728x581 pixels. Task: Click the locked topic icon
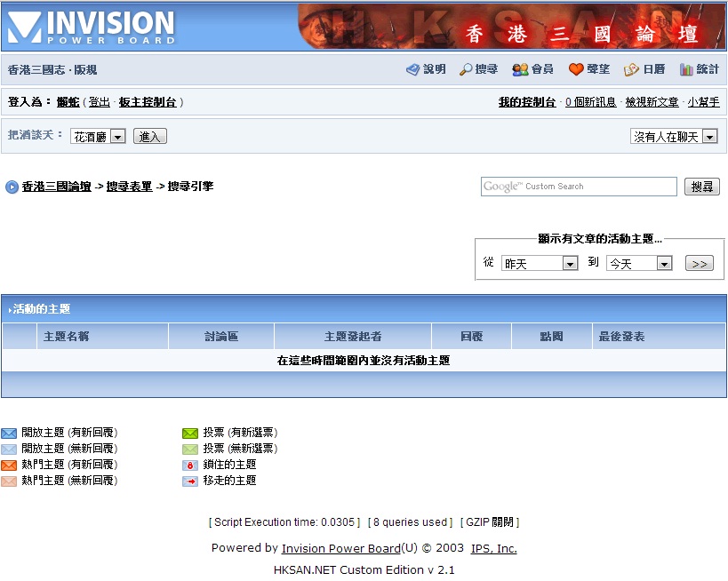tap(190, 465)
